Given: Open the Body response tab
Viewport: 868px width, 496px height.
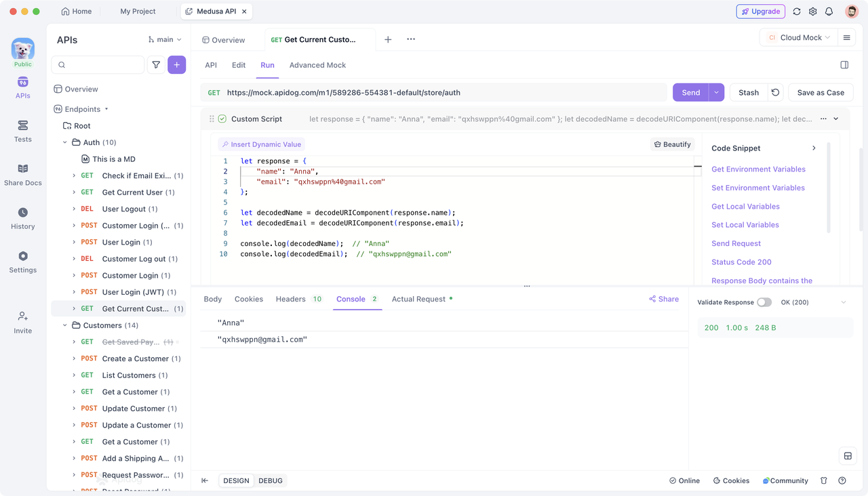Looking at the screenshot, I should [x=213, y=299].
